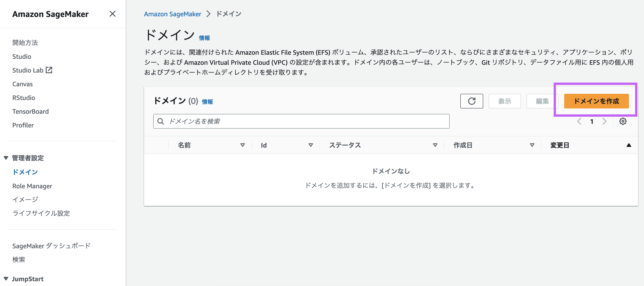Click the ドメインを作成 button
644x286 pixels.
pos(596,101)
